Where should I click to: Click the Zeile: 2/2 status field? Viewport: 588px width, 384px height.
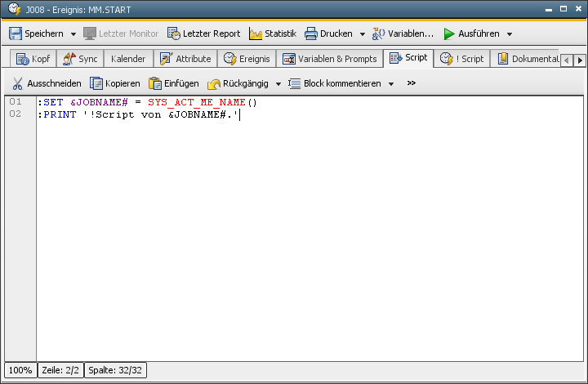point(60,370)
